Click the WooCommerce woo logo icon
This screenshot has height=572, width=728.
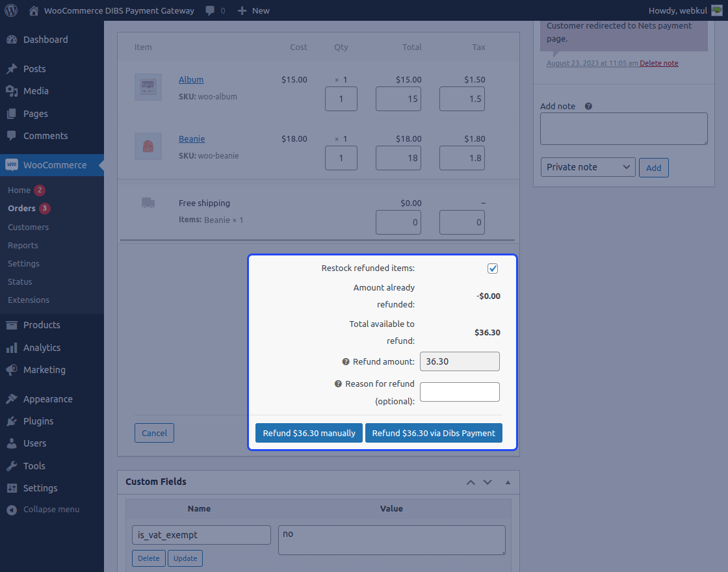pos(12,165)
